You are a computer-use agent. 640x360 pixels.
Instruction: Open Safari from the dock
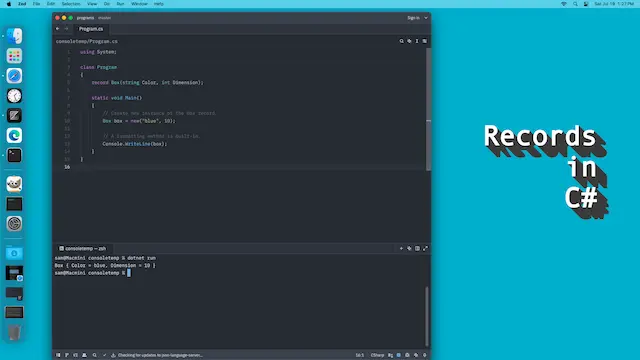click(14, 76)
